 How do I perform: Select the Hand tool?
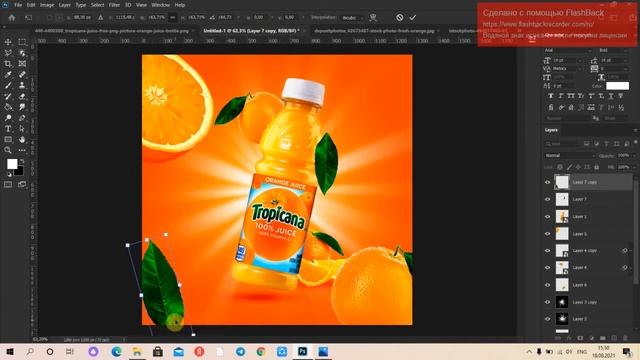(x=22, y=140)
